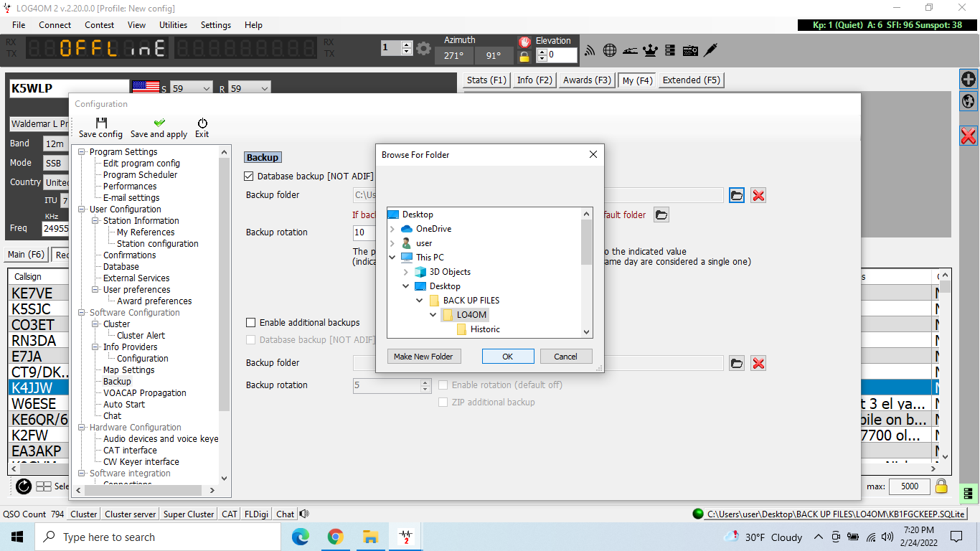Collapse Station Information tree node
This screenshot has width=980, height=551.
95,221
